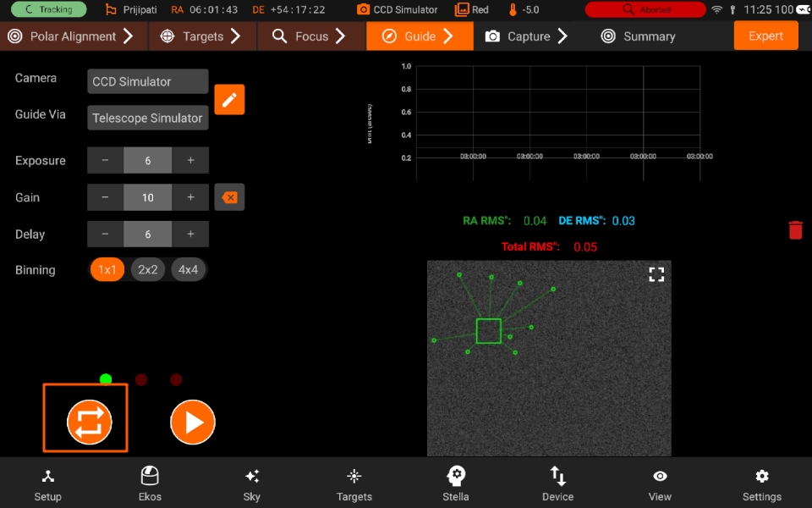812x508 pixels.
Task: Open the Sky bottom tab
Action: (252, 484)
